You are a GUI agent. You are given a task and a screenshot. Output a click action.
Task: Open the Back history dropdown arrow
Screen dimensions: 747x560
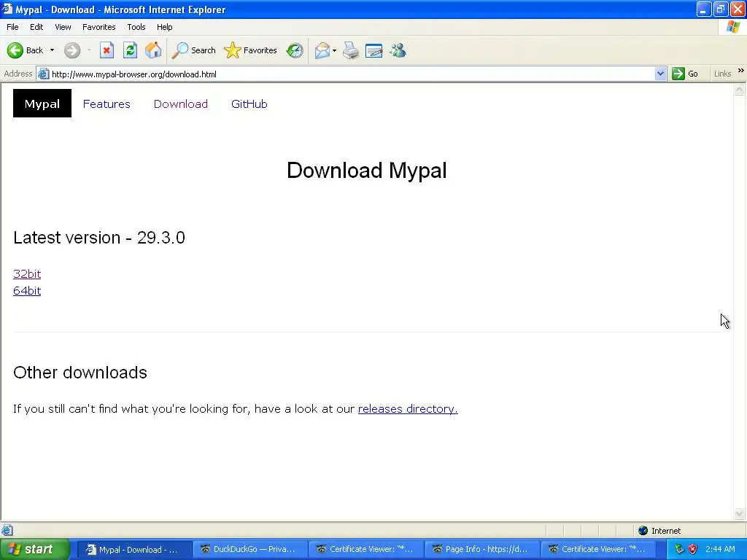tap(52, 50)
